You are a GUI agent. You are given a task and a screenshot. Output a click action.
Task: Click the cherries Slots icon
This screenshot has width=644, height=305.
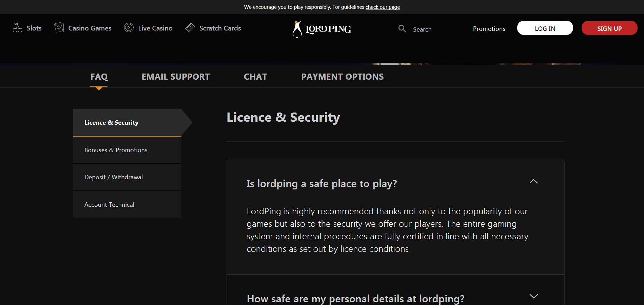(17, 28)
